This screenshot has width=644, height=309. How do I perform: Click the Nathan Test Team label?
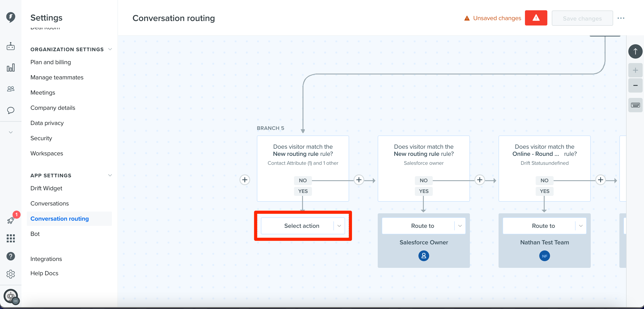pos(544,242)
